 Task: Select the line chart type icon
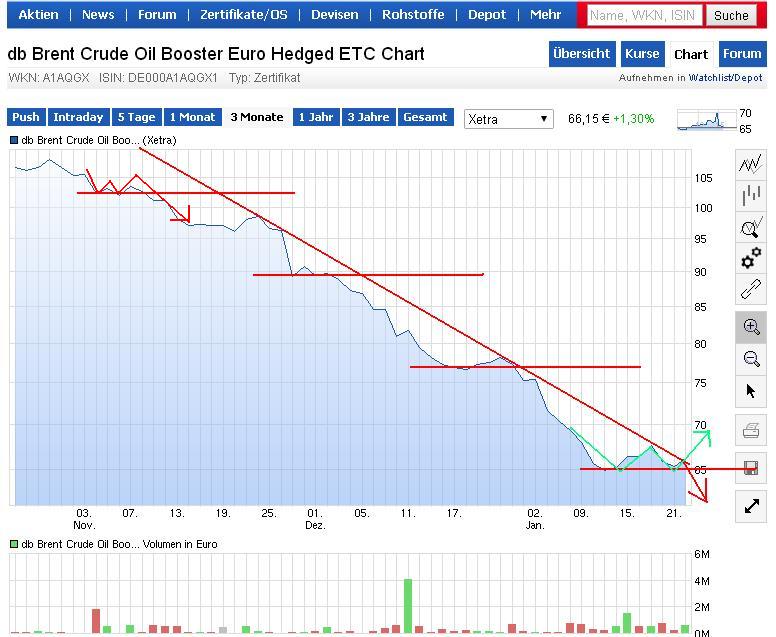(750, 164)
